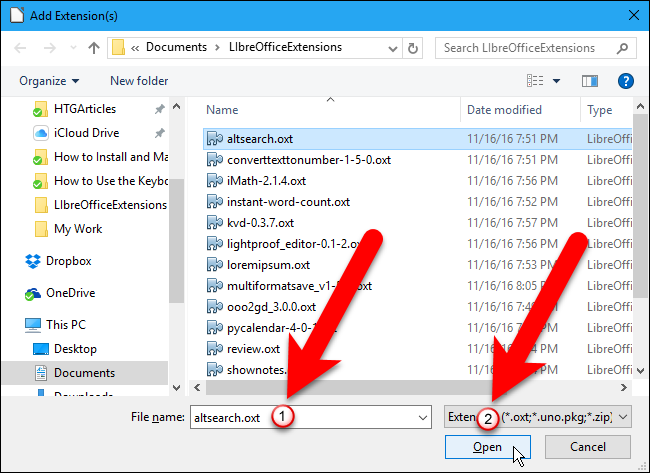Select iCloud Drive in sidebar
The image size is (650, 473).
point(86,133)
